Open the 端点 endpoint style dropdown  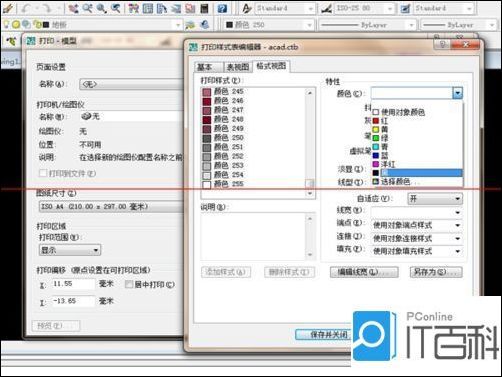click(417, 225)
